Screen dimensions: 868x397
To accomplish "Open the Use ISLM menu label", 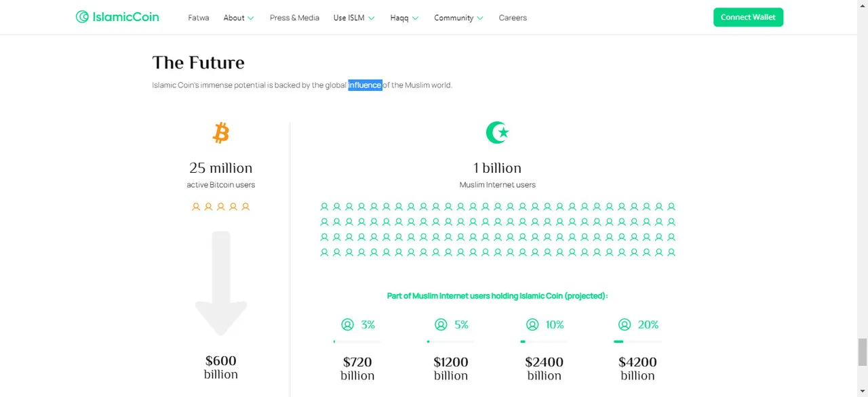I will click(x=349, y=18).
